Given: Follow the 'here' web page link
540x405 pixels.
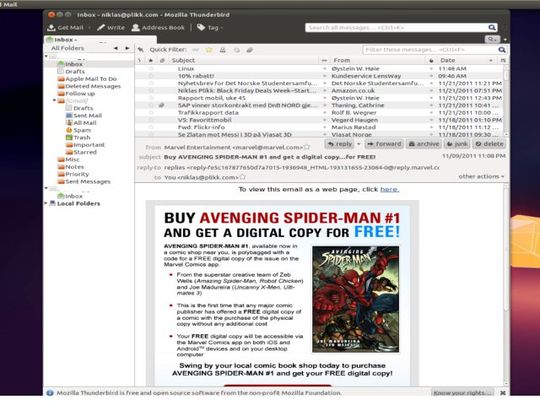Looking at the screenshot, I should click(x=390, y=189).
